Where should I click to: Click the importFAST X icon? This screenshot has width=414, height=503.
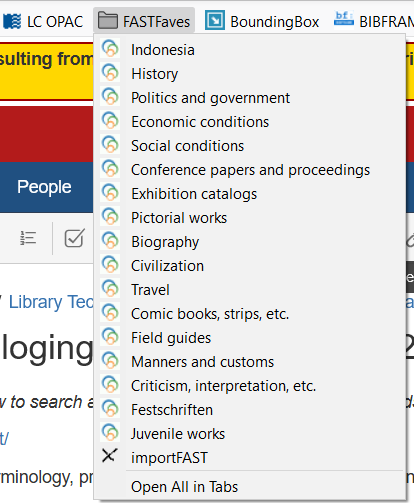coord(110,455)
